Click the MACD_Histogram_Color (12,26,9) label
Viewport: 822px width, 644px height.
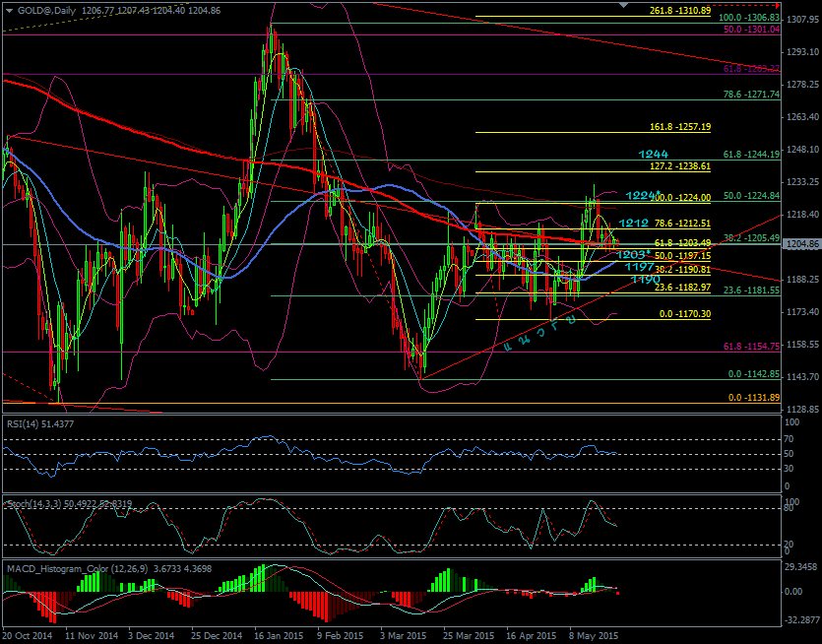coord(109,568)
